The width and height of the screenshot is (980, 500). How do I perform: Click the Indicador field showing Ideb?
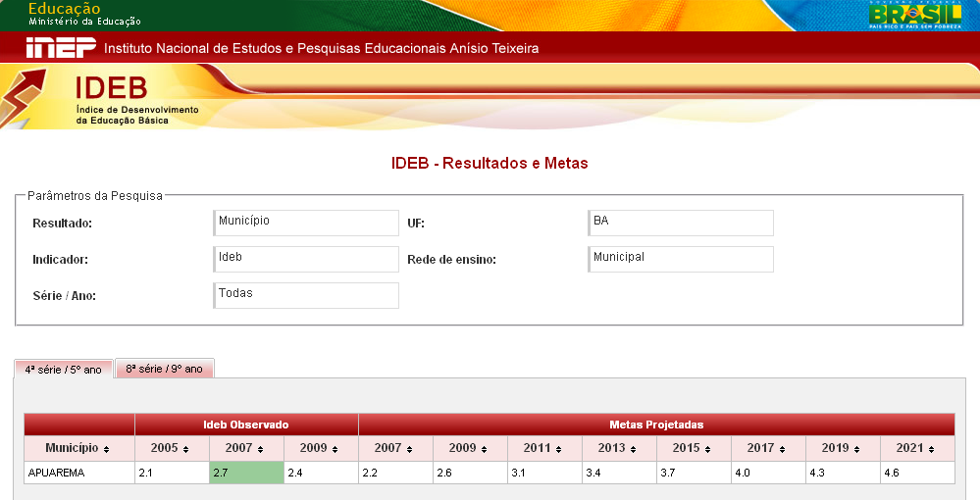[306, 260]
